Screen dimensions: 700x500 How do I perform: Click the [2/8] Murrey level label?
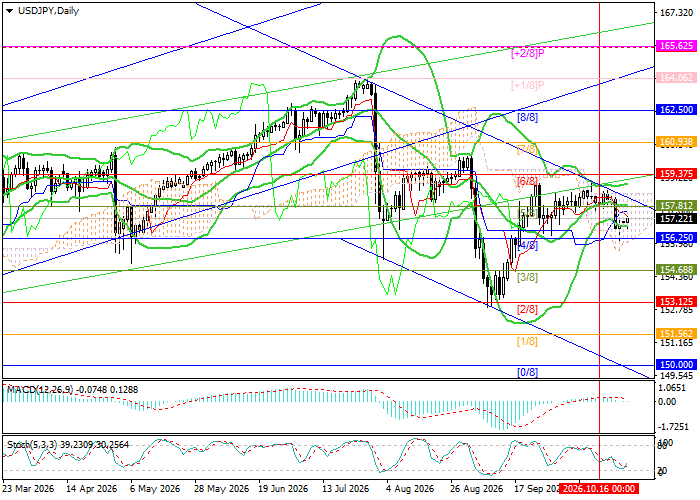click(x=527, y=309)
